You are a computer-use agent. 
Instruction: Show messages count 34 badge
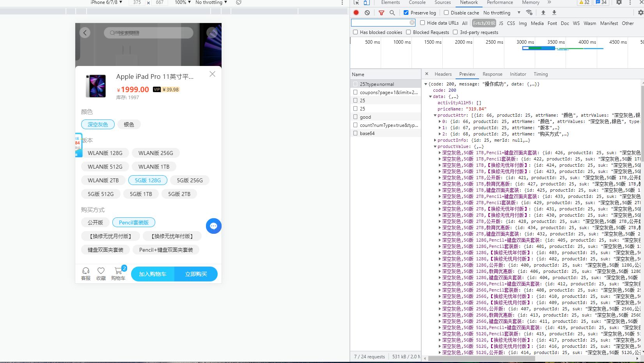[601, 2]
